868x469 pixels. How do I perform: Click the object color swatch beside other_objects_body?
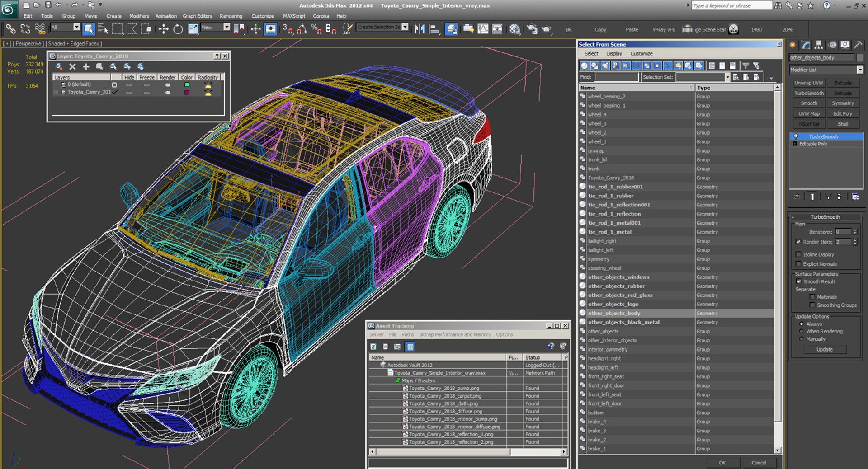tap(860, 58)
